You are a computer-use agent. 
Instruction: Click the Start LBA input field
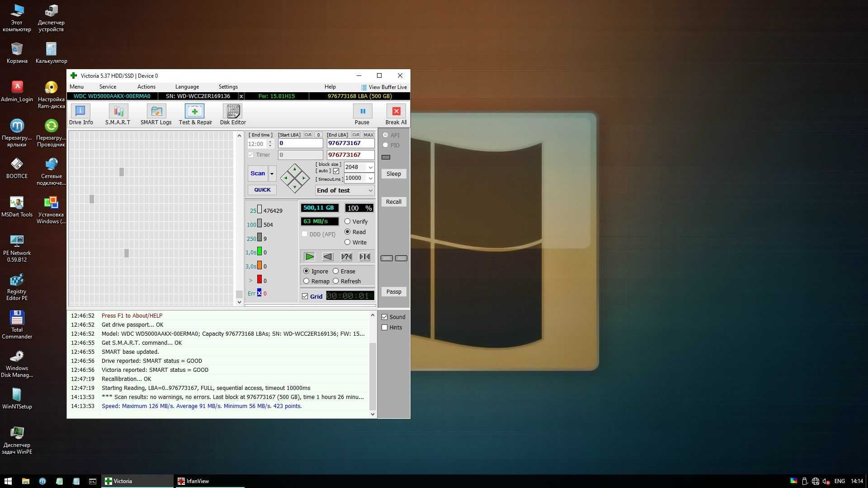pos(301,143)
